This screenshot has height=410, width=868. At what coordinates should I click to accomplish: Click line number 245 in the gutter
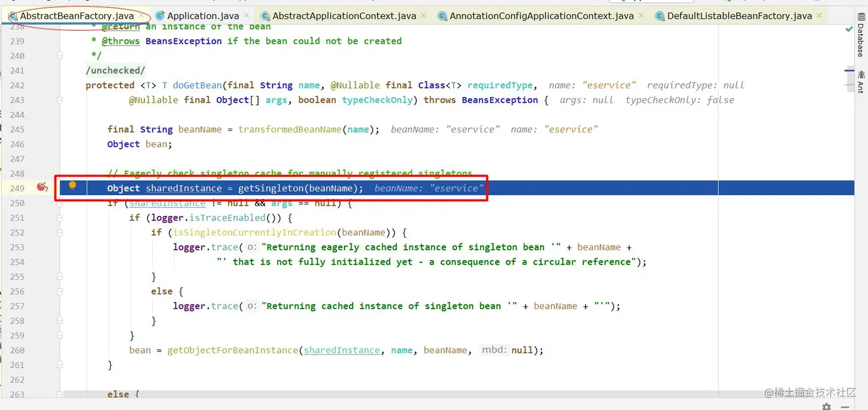17,129
